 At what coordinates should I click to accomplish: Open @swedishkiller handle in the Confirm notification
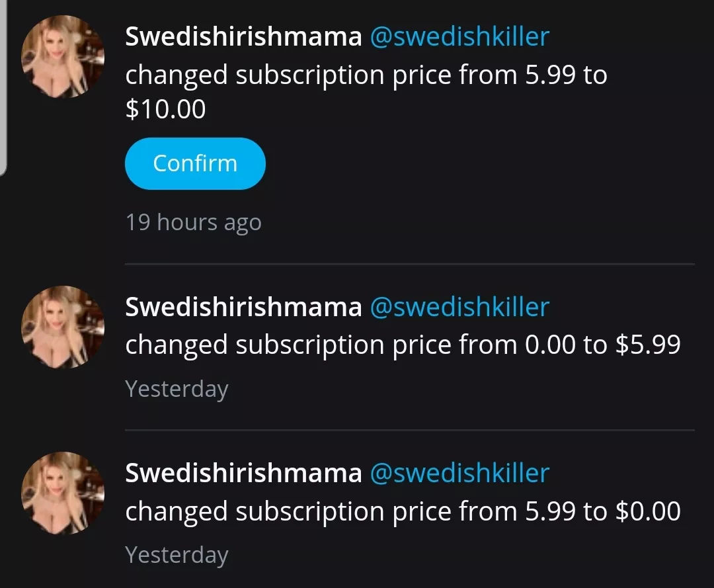click(459, 36)
